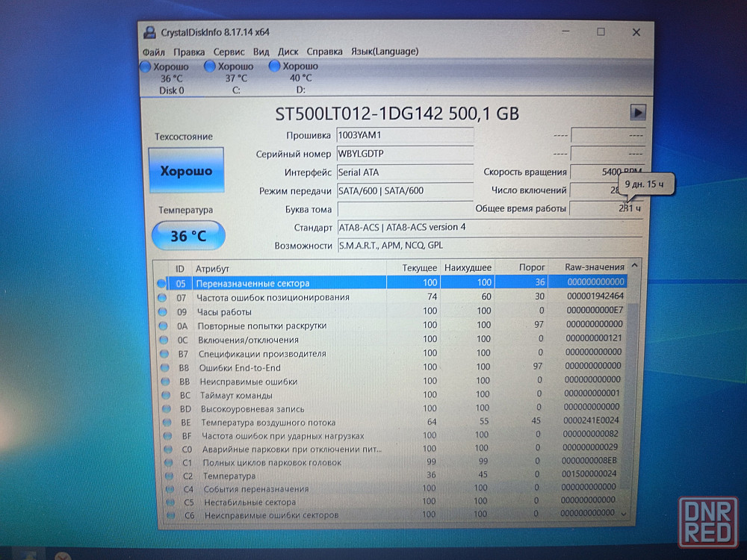Open the Язык(Language) menu

pyautogui.click(x=384, y=52)
